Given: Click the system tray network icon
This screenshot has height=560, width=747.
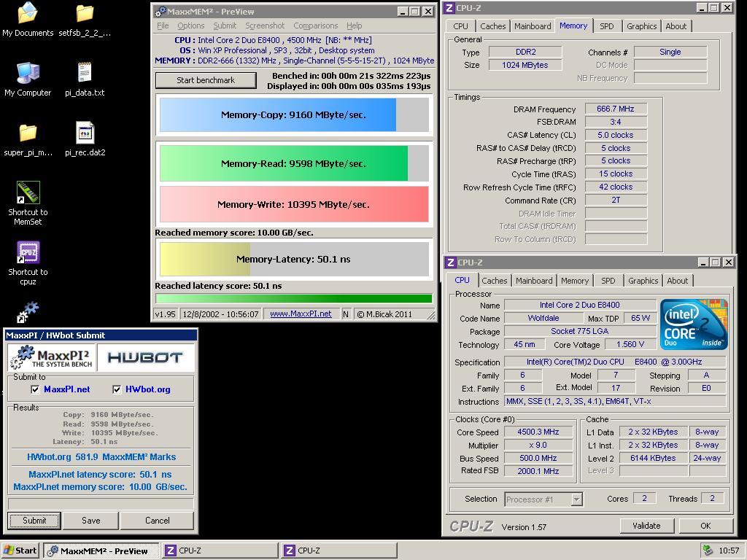Looking at the screenshot, I should point(709,551).
